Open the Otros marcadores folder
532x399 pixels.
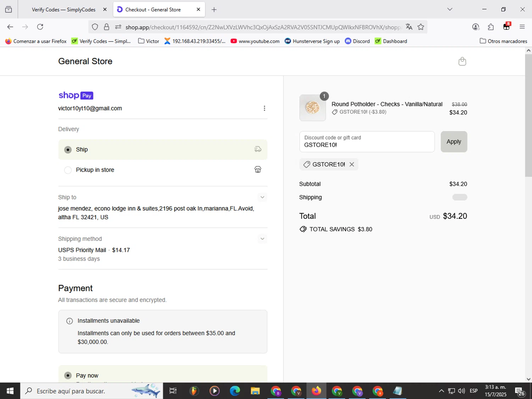[x=504, y=41]
